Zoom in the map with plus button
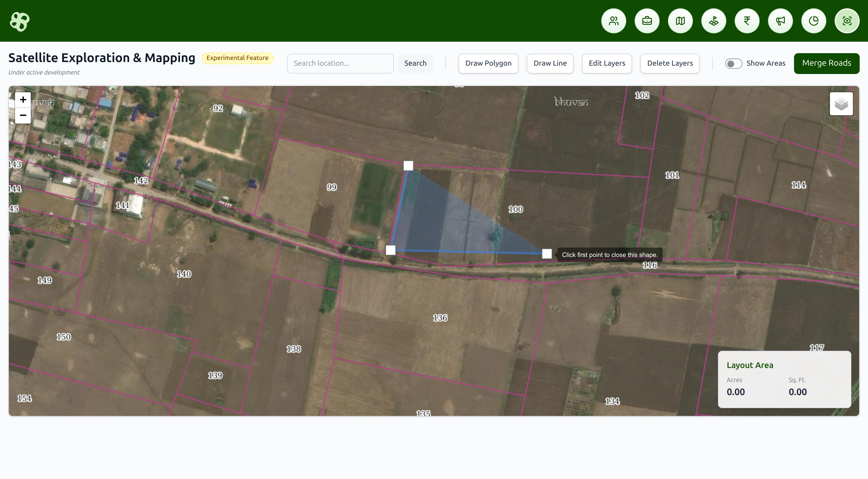Viewport: 868px width, 479px height. click(23, 100)
